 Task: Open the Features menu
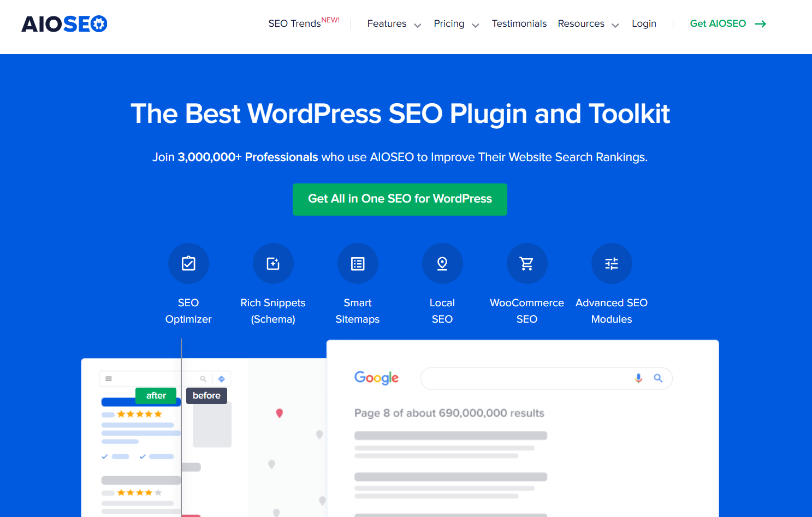[387, 23]
